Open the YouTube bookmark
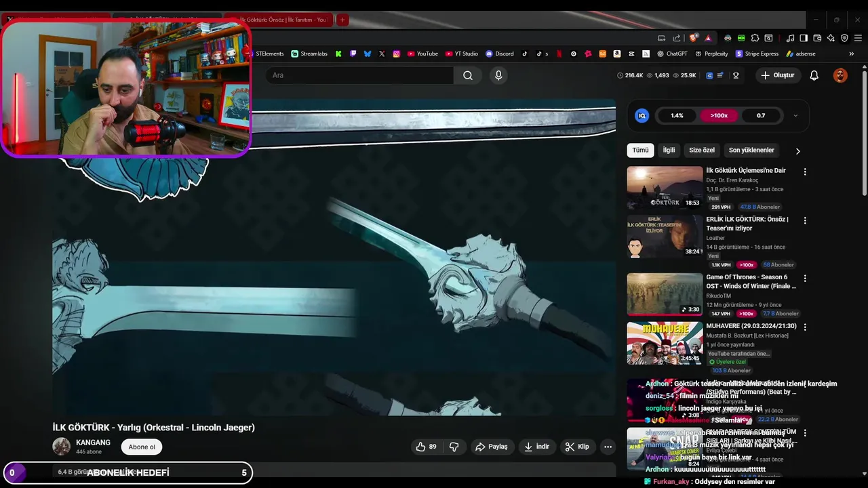 [422, 54]
